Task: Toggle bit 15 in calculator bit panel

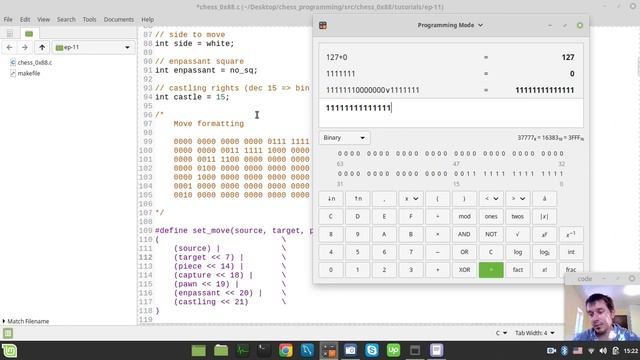Action: point(456,174)
